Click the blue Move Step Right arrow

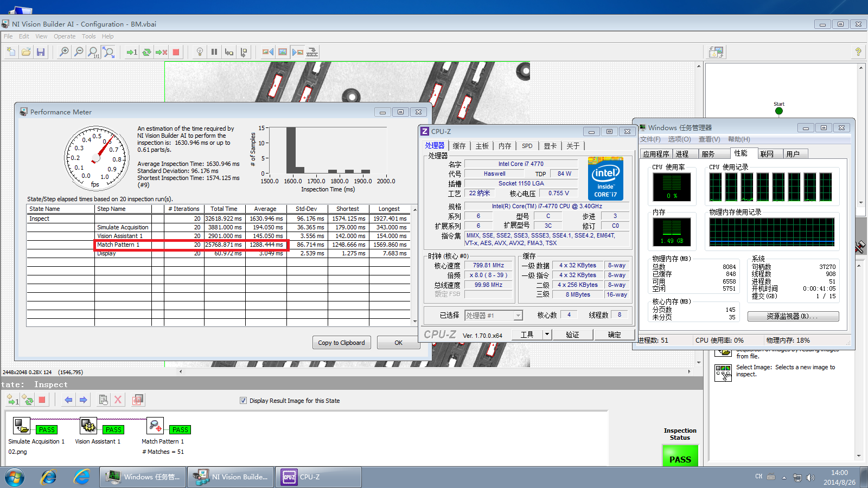[x=83, y=400]
